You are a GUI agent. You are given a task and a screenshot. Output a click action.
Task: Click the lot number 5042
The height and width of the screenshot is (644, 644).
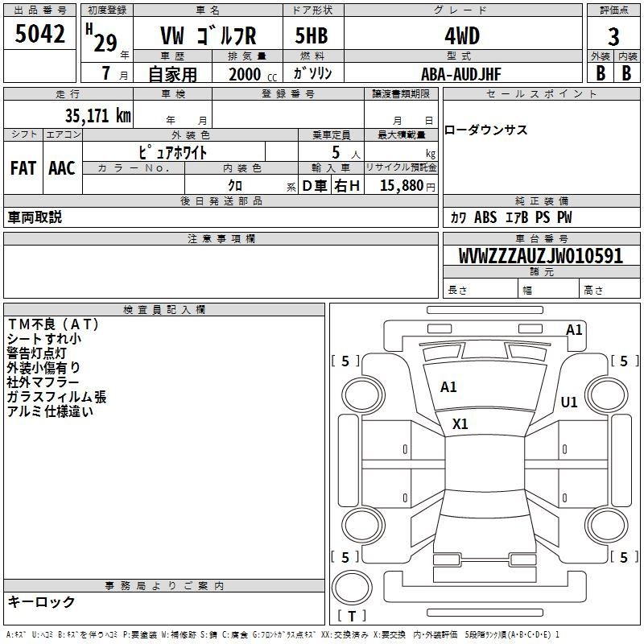click(x=39, y=34)
